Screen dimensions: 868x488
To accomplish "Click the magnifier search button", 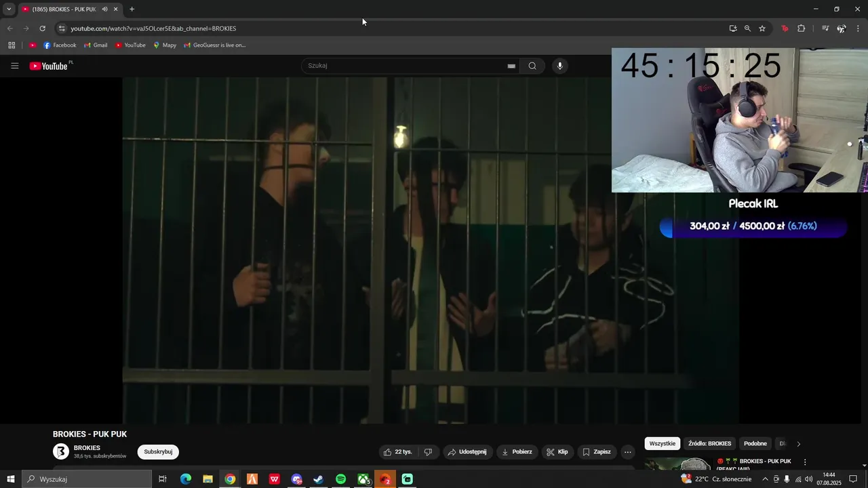I will [x=532, y=66].
